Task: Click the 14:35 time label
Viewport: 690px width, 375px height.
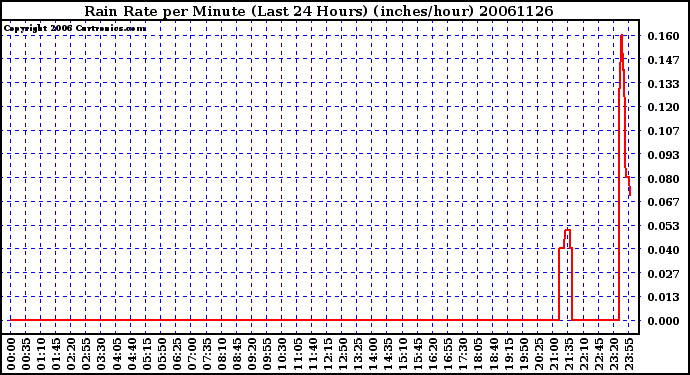Action: (x=388, y=354)
